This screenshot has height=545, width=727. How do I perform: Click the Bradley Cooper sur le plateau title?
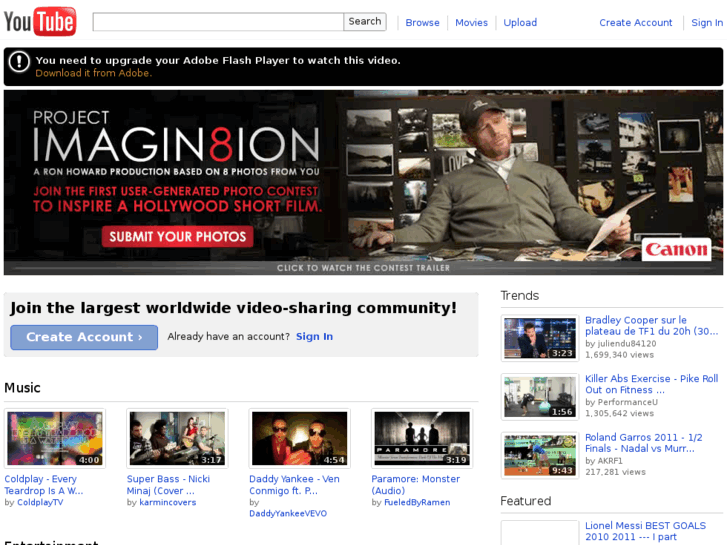pyautogui.click(x=651, y=326)
